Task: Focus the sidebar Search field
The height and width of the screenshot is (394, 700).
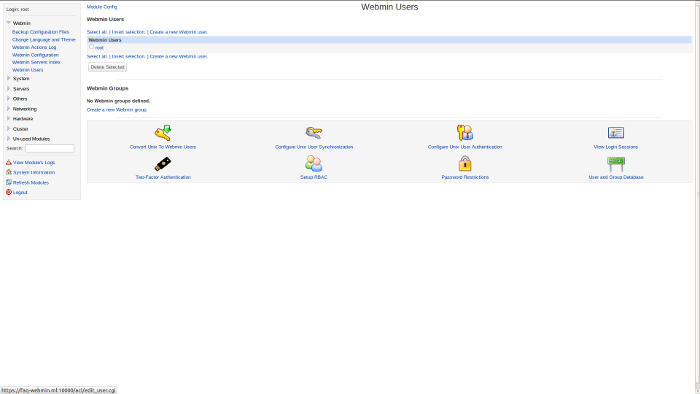Action: 50,148
